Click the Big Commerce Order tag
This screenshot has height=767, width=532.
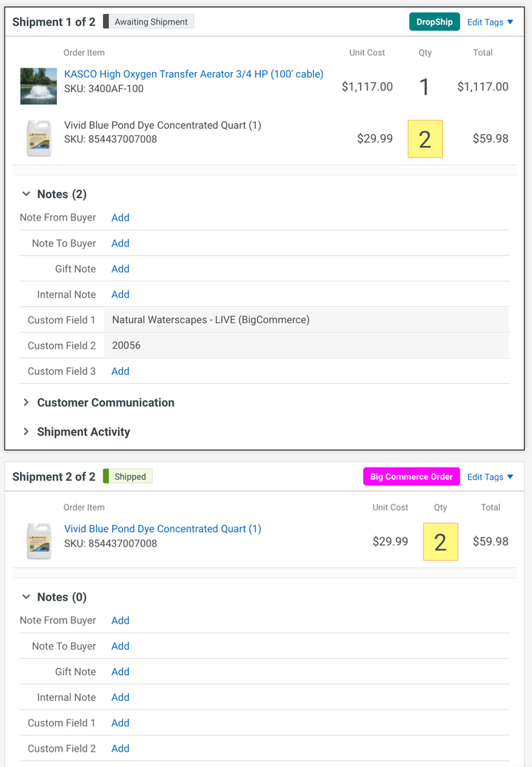point(411,477)
